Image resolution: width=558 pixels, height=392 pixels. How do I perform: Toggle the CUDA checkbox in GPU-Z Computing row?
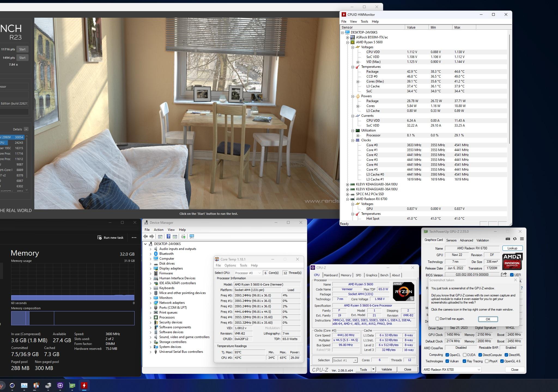tap(464, 355)
